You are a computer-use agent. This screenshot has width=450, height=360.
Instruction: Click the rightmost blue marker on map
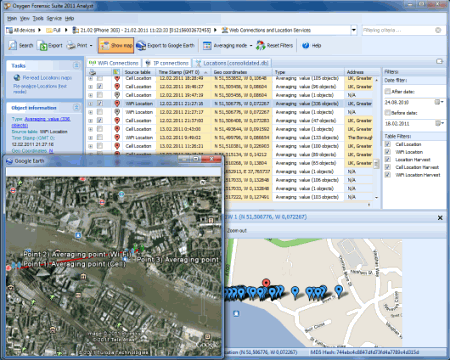(339, 291)
